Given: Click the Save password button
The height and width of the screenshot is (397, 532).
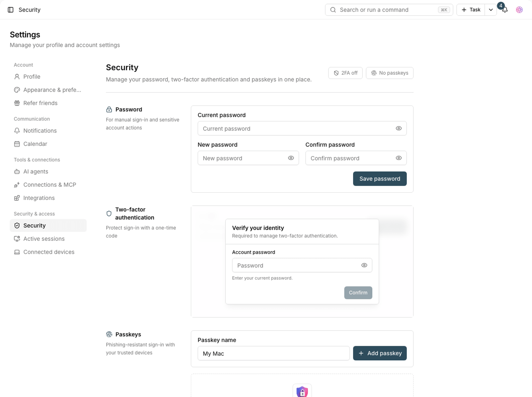Looking at the screenshot, I should click(380, 179).
